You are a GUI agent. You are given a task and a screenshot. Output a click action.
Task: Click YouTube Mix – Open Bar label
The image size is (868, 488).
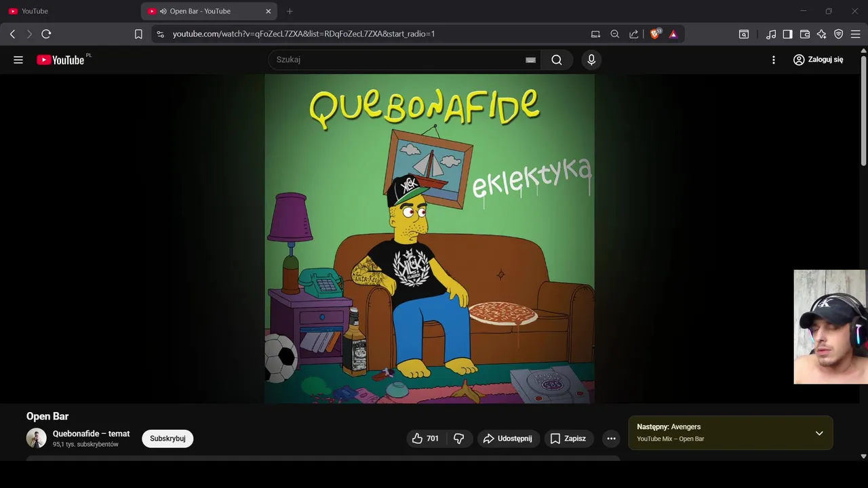(x=671, y=439)
